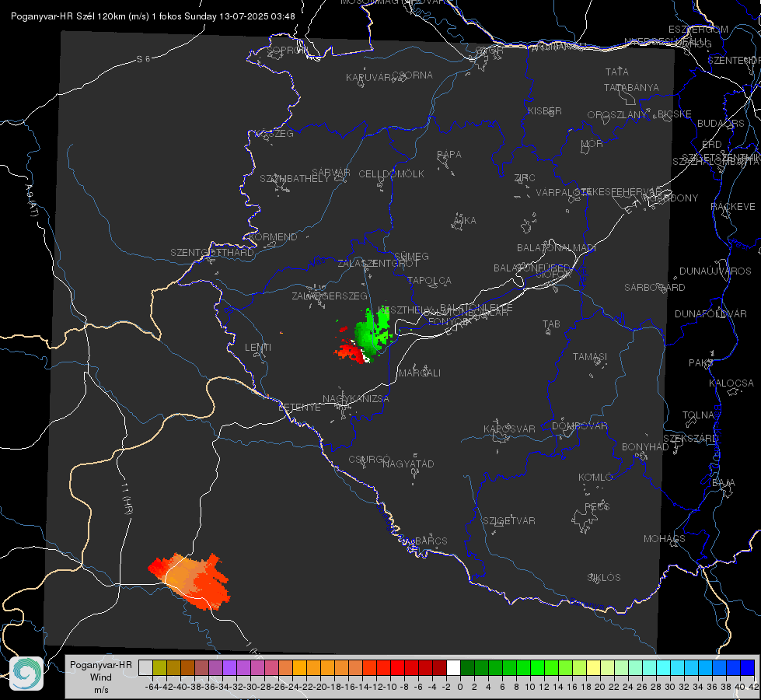761x700 pixels.
Task: Click the 'Poganyvar-HR Wind m/s' legend caption
Action: [101, 677]
